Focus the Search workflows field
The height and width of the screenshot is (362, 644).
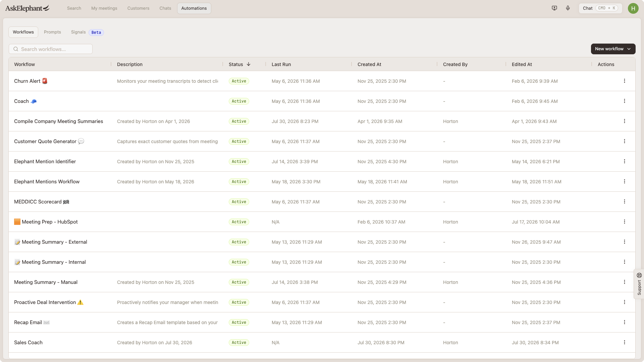[x=51, y=49]
